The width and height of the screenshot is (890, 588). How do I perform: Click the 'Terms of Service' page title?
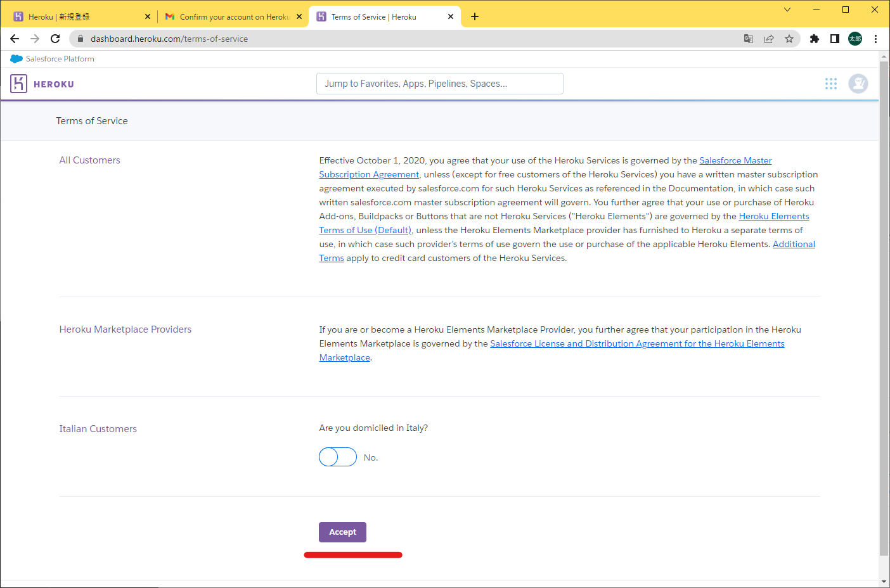coord(92,121)
